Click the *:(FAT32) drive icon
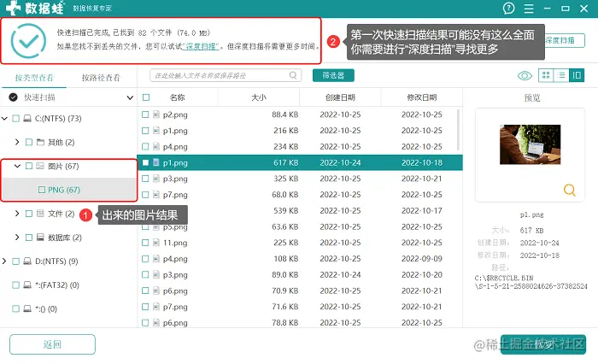This screenshot has width=598, height=364. 27,285
